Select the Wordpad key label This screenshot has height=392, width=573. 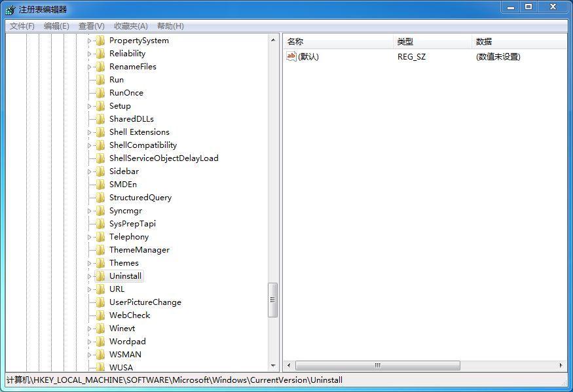127,342
